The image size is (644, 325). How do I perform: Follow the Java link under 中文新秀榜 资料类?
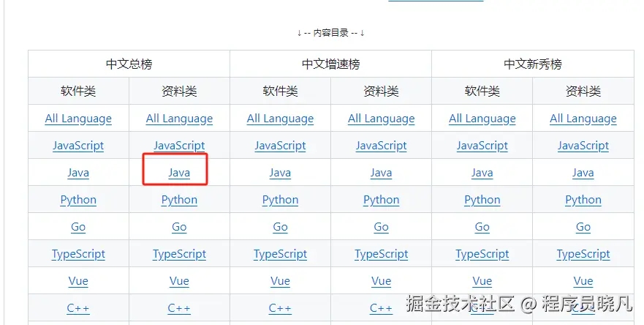point(583,173)
